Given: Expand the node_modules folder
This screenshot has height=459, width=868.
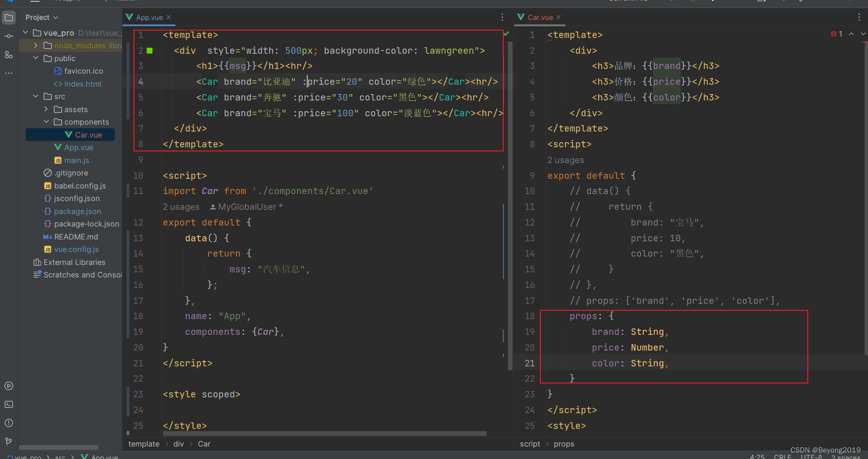Looking at the screenshot, I should 36,45.
